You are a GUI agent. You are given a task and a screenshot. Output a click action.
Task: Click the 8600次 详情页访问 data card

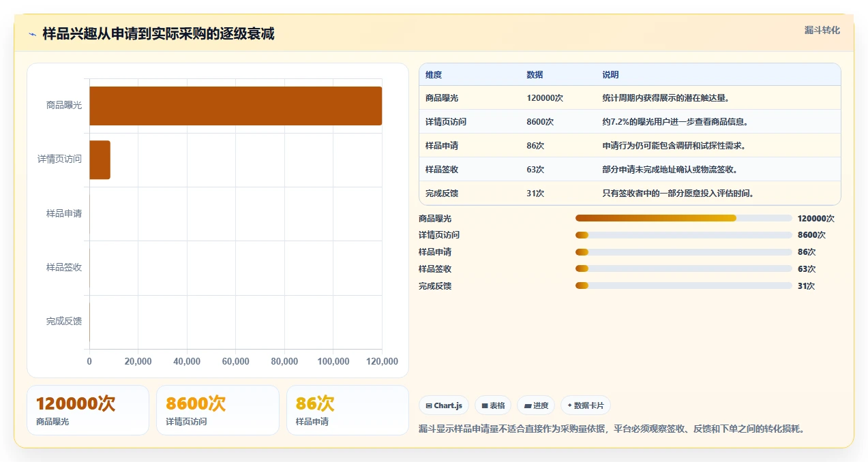(218, 410)
